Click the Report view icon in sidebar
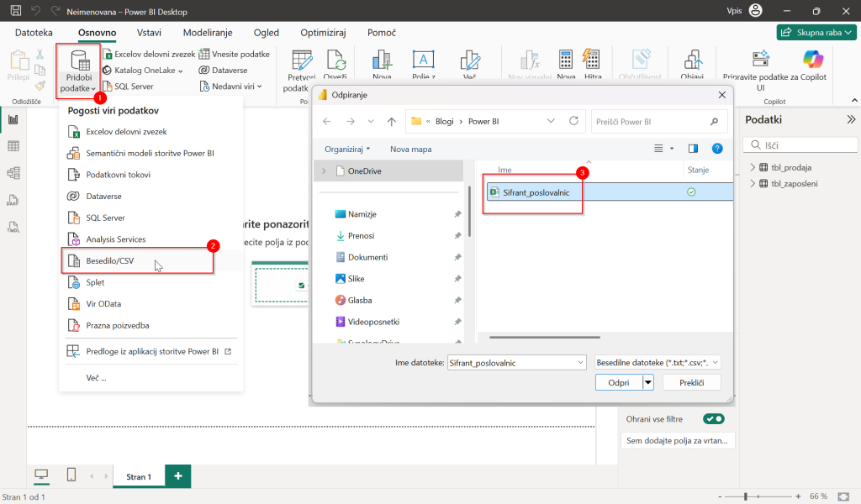This screenshot has width=861, height=504. 13,119
